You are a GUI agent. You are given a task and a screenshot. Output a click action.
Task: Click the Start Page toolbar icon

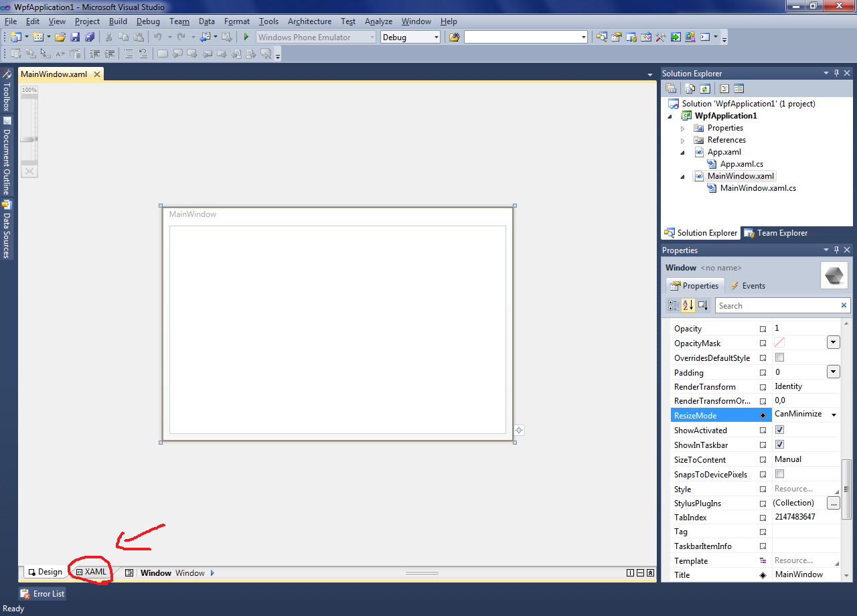point(676,37)
